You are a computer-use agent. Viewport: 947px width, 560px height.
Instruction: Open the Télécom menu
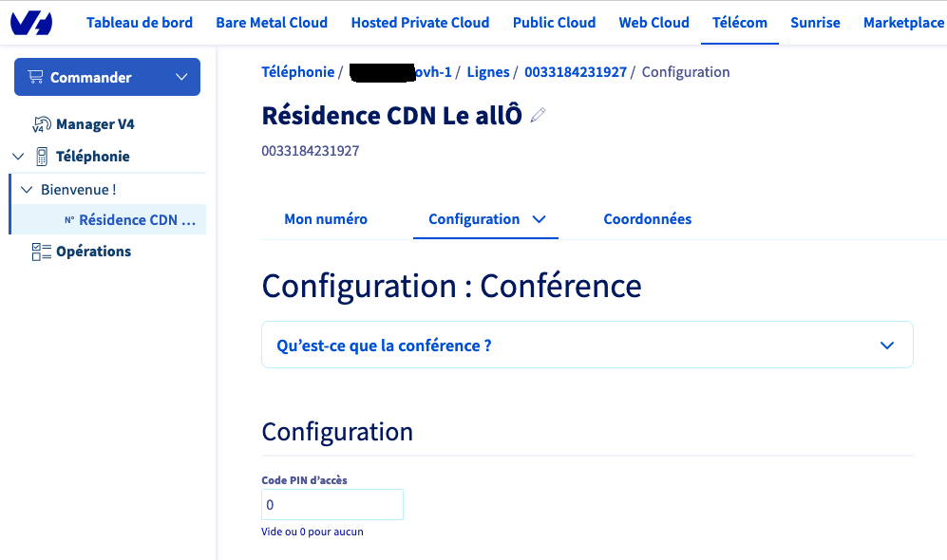tap(739, 23)
